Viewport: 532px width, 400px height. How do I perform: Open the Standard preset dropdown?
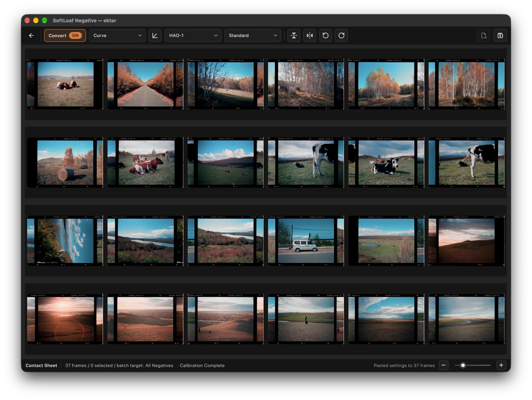253,36
